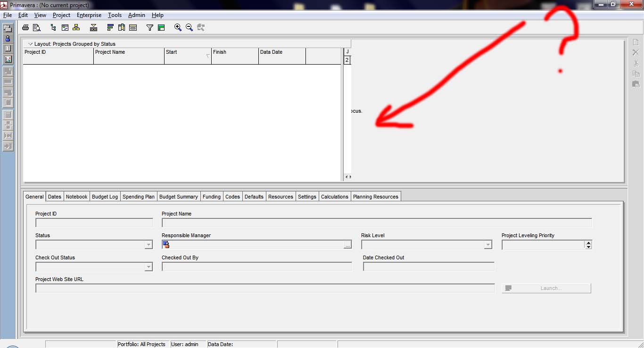The width and height of the screenshot is (644, 348).
Task: Click the hierarchy tree toolbar icon
Action: coord(53,28)
